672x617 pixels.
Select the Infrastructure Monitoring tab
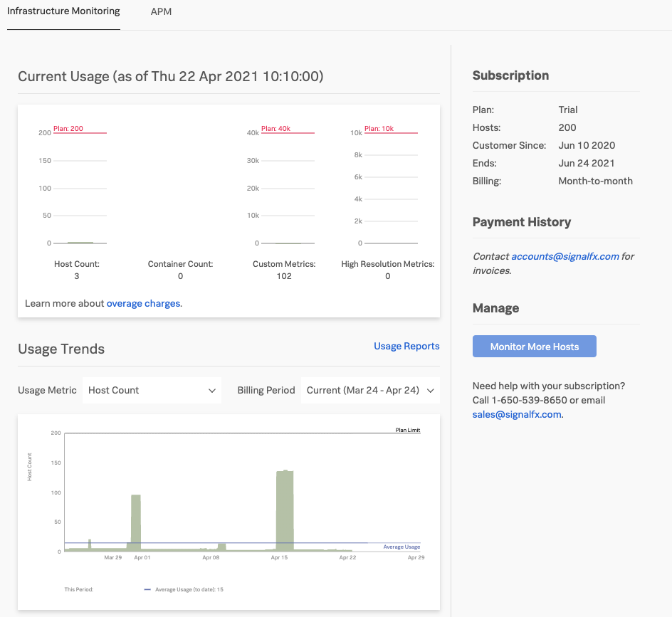[x=63, y=11]
